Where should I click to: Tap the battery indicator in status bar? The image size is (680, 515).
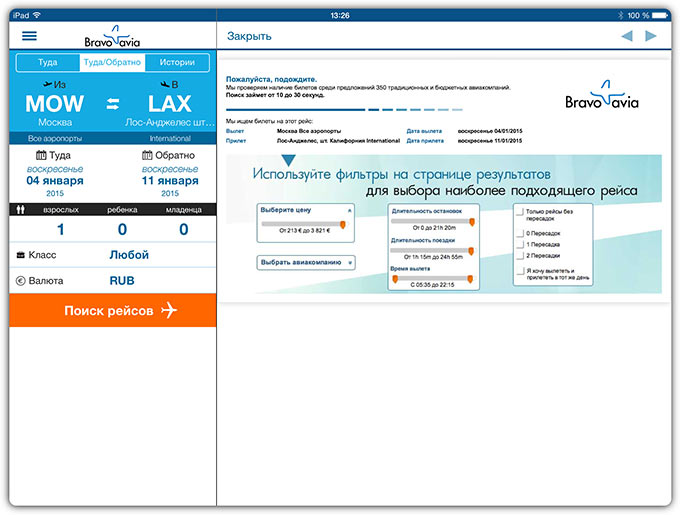pyautogui.click(x=660, y=15)
